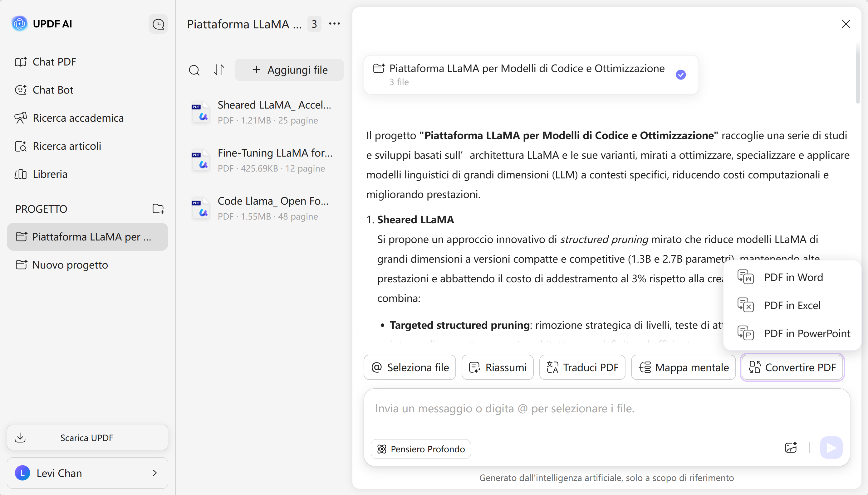The image size is (868, 495).
Task: Expand the Levi Chan account menu
Action: click(155, 473)
